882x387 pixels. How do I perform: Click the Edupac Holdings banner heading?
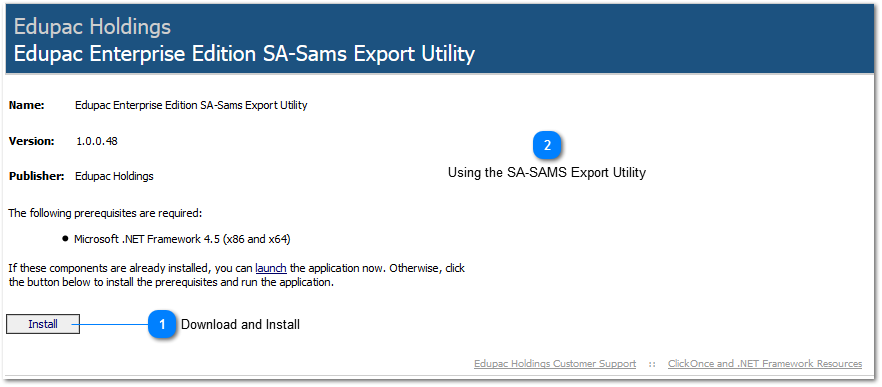click(92, 26)
